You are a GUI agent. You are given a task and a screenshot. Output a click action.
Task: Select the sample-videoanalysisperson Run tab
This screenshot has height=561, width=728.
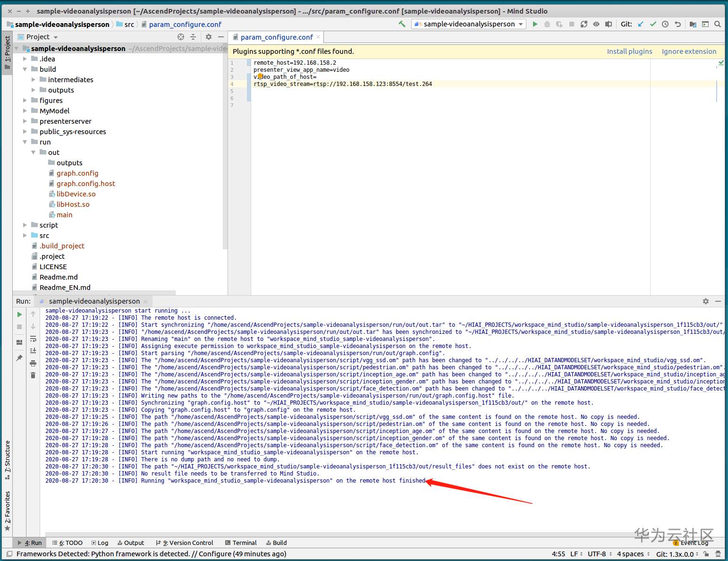[x=94, y=301]
